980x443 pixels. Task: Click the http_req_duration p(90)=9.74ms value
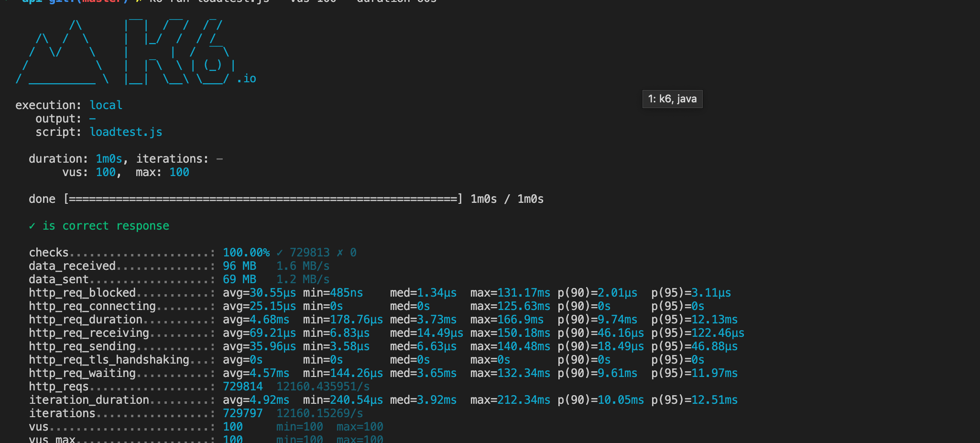(597, 320)
